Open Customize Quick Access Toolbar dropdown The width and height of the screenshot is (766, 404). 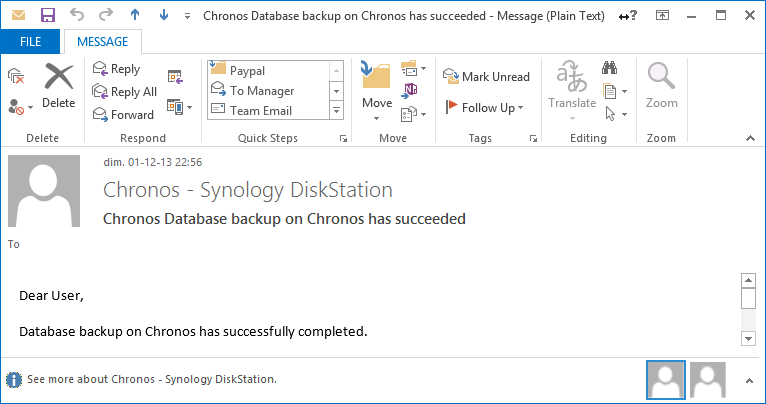click(x=187, y=16)
